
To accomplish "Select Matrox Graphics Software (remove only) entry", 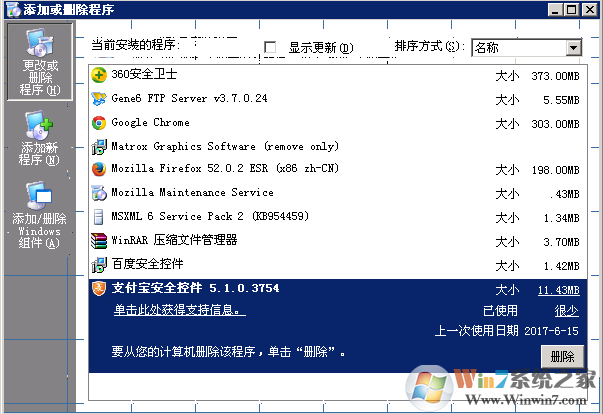I will [225, 146].
